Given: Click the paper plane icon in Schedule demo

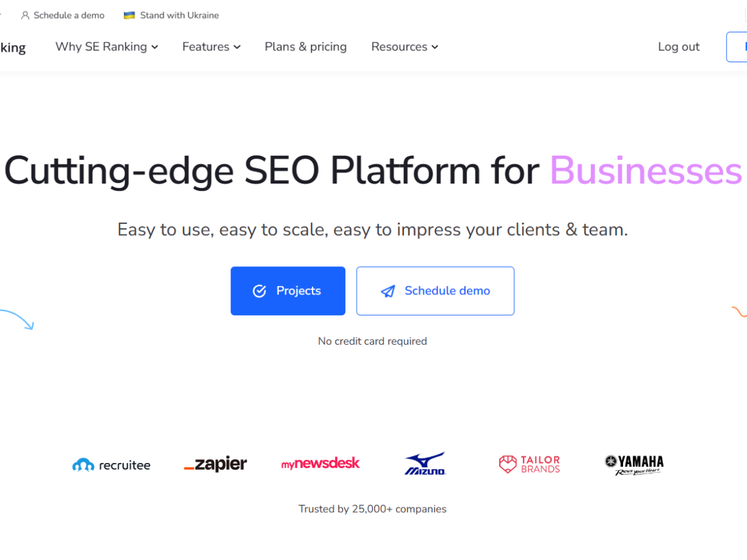Looking at the screenshot, I should 388,291.
